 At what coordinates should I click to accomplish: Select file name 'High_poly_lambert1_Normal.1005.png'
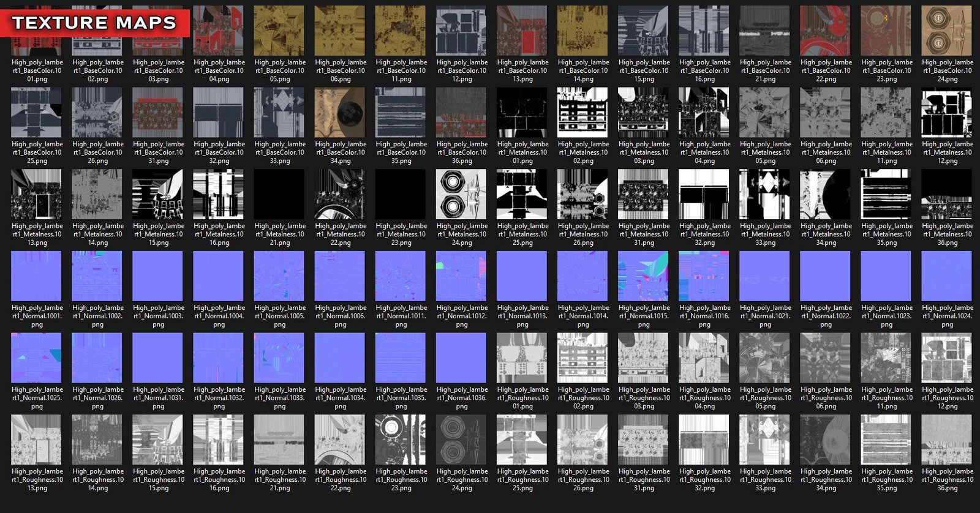coord(280,316)
